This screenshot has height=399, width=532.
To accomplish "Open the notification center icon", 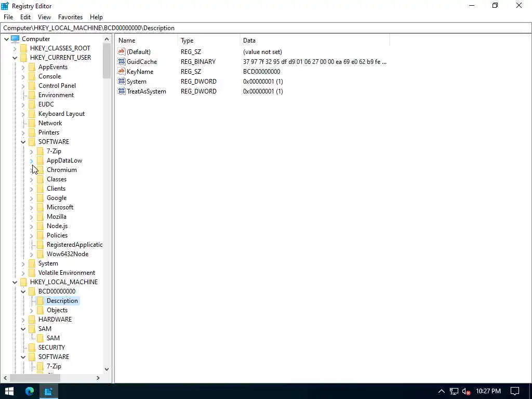I will click(515, 391).
